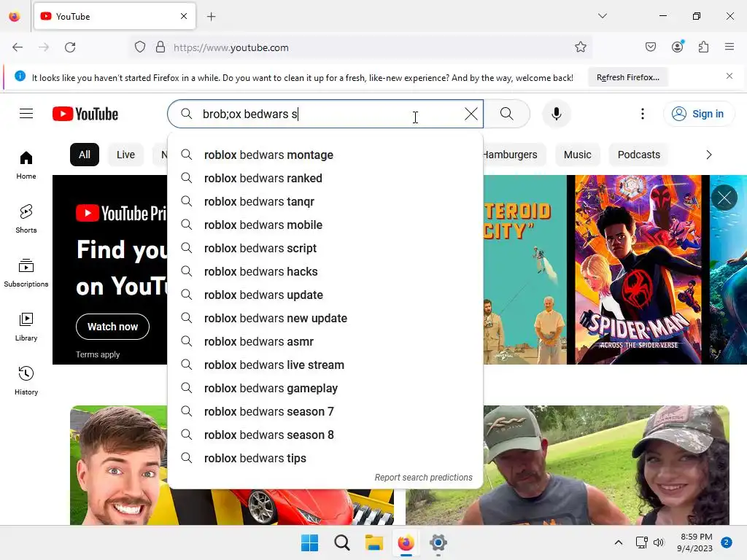Open File Explorer from taskbar
This screenshot has width=747, height=560.
pyautogui.click(x=374, y=542)
